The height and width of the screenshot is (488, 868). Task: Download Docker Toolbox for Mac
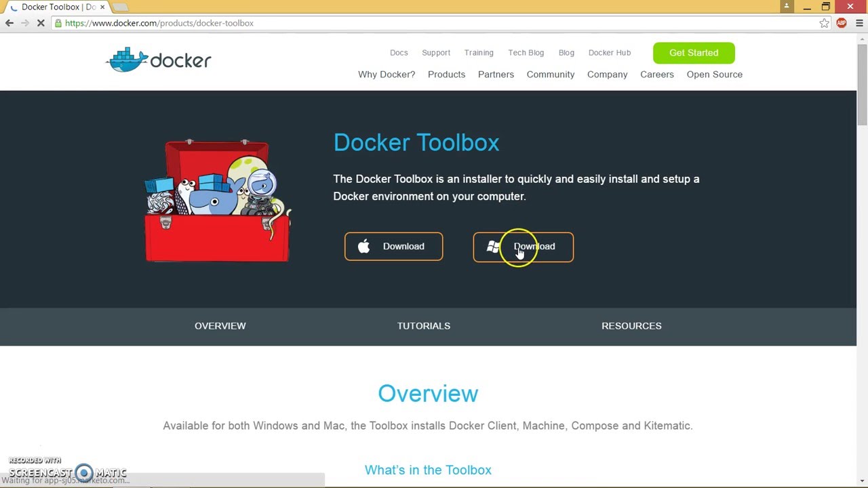393,247
